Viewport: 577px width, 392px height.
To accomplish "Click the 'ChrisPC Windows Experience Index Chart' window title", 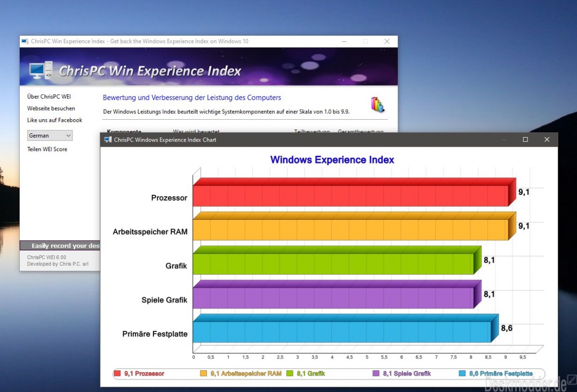I will (165, 140).
